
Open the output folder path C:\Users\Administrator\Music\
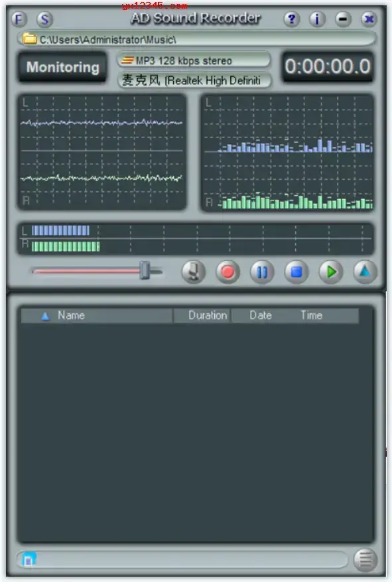(197, 39)
